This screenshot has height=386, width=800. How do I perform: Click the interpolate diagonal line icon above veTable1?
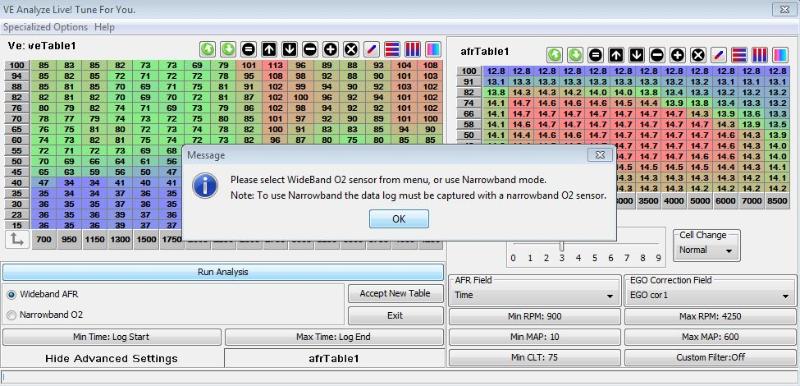[x=371, y=49]
